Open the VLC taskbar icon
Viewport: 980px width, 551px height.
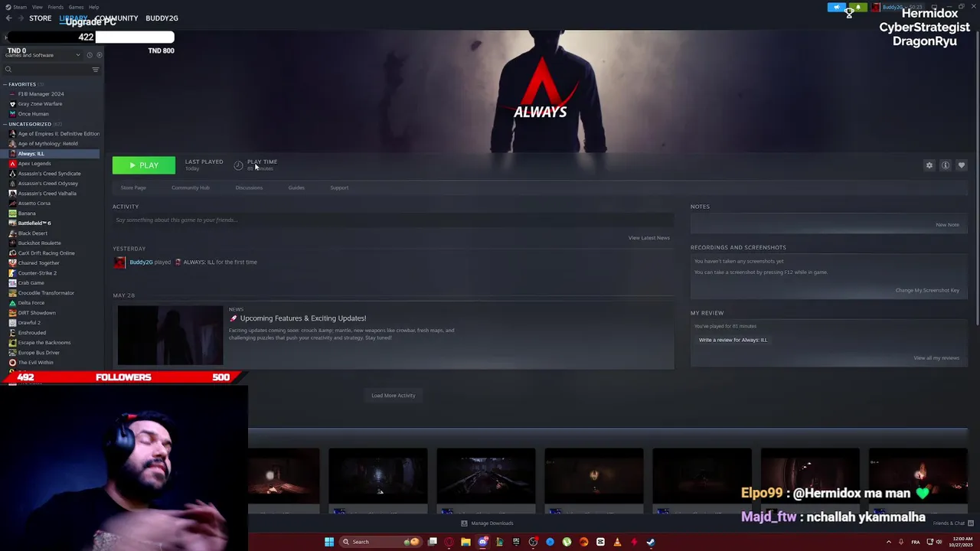tap(617, 542)
